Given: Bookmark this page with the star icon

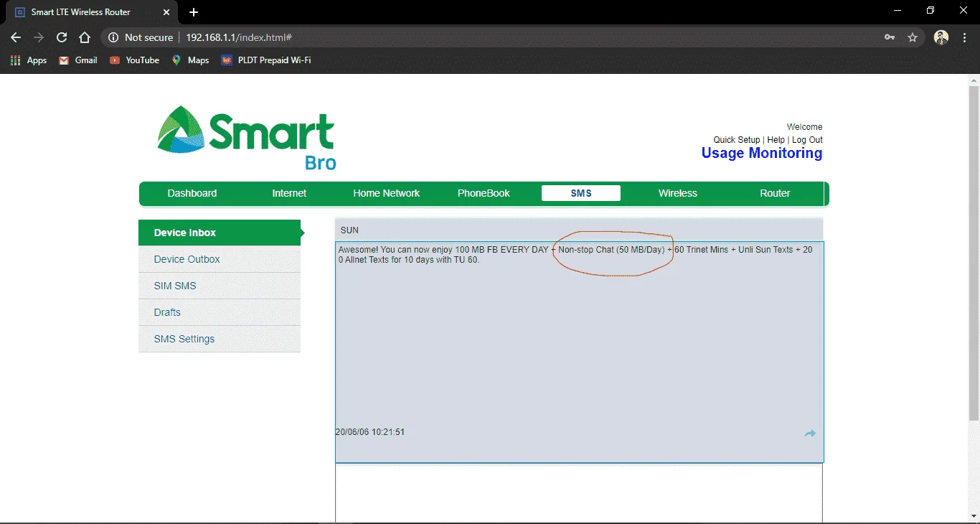Looking at the screenshot, I should pyautogui.click(x=913, y=37).
